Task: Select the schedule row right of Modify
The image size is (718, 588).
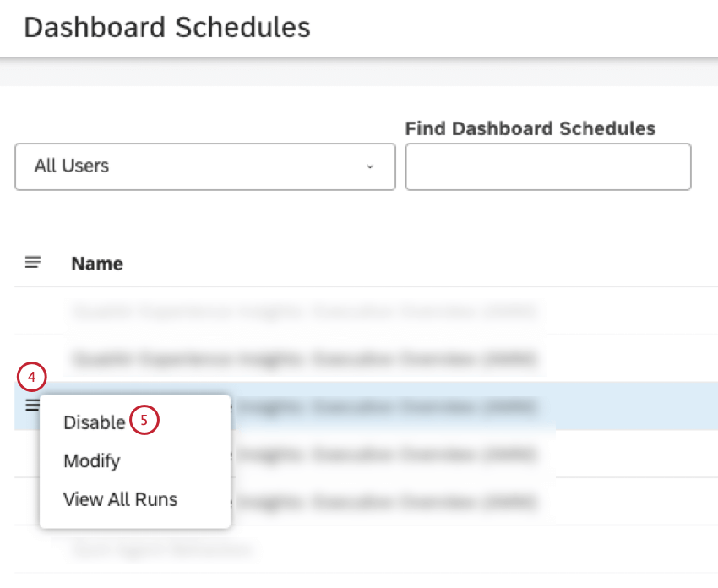Action: [x=389, y=455]
